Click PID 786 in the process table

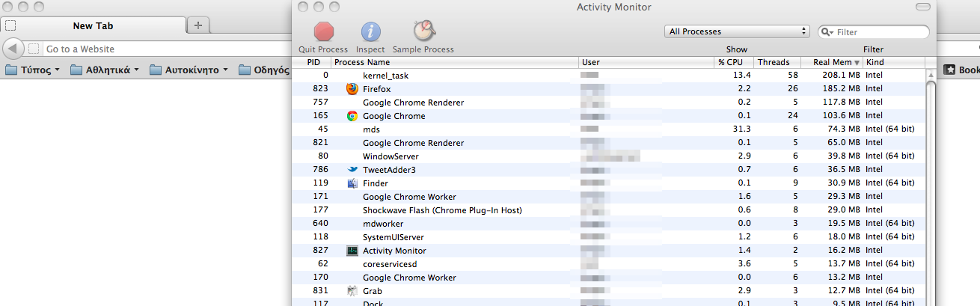tap(320, 170)
